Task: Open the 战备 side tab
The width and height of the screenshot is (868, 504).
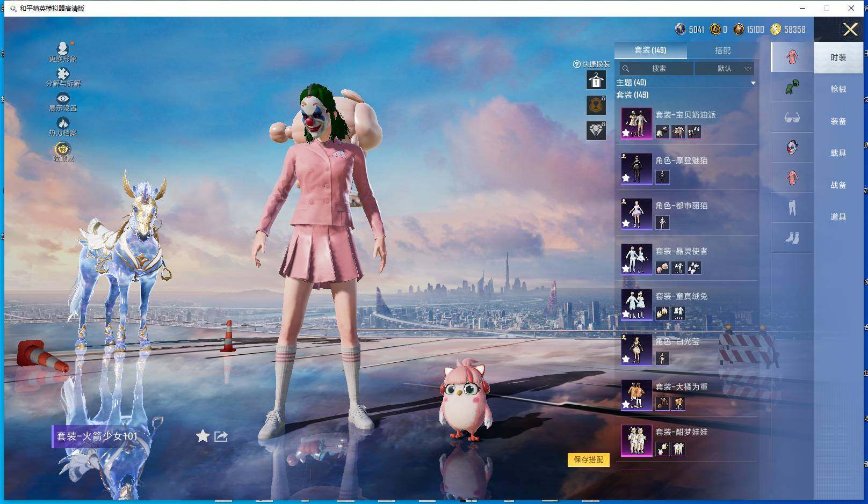Action: tap(838, 185)
